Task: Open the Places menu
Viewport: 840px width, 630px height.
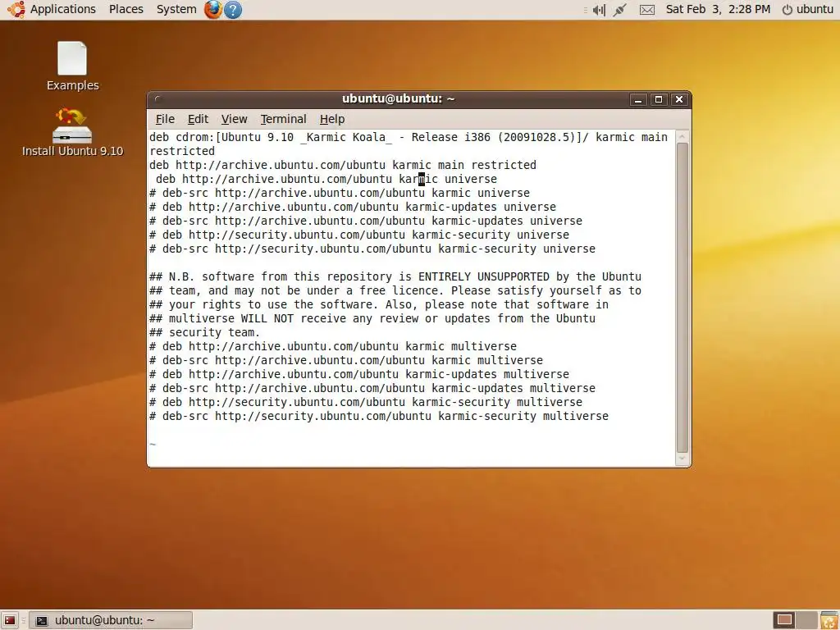Action: coord(126,9)
